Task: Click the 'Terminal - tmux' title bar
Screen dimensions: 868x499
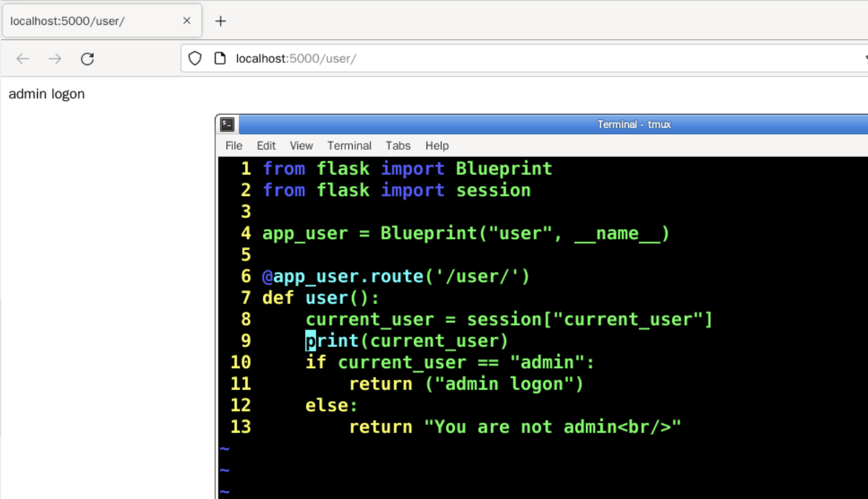Action: click(634, 124)
